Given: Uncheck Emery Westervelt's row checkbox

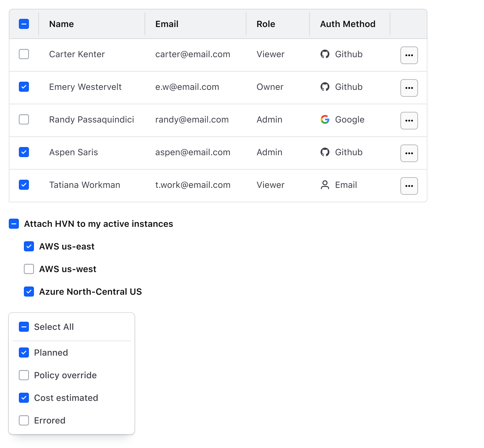Looking at the screenshot, I should pyautogui.click(x=24, y=87).
